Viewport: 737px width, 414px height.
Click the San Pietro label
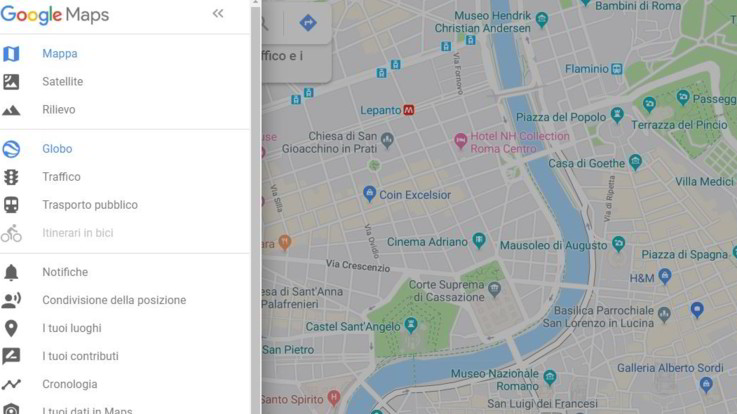tap(288, 350)
